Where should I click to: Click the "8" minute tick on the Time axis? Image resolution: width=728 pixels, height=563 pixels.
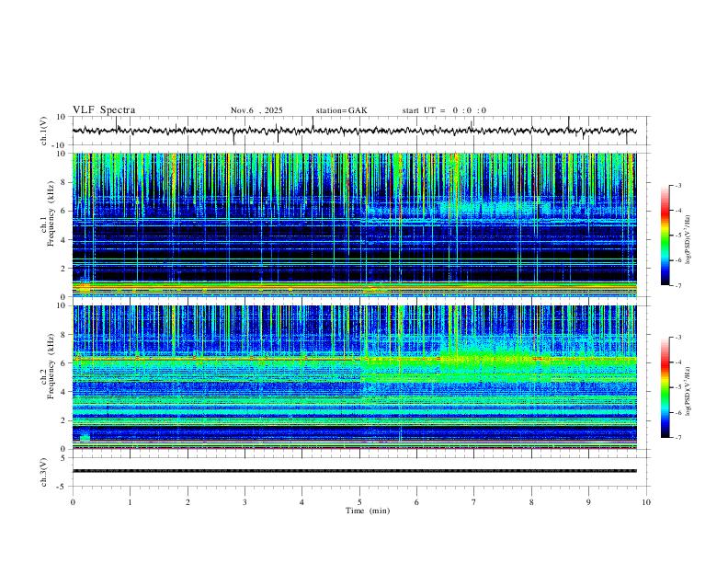[531, 502]
